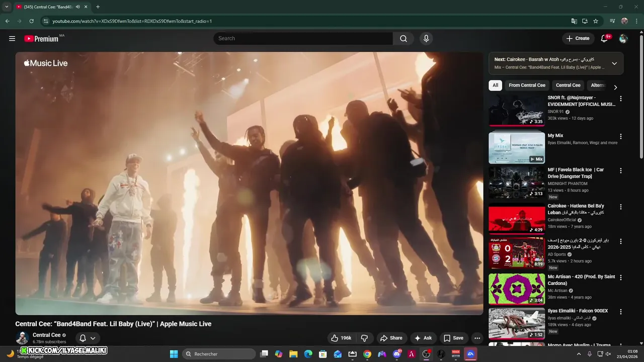Play Mc Artisan 420 thumbnail
The width and height of the screenshot is (644, 362).
[x=517, y=289]
